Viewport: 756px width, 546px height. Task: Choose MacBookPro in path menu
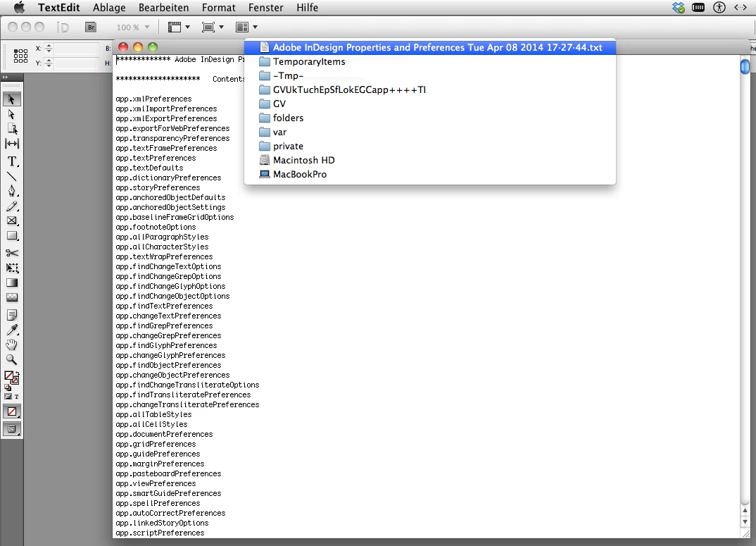[x=429, y=174]
